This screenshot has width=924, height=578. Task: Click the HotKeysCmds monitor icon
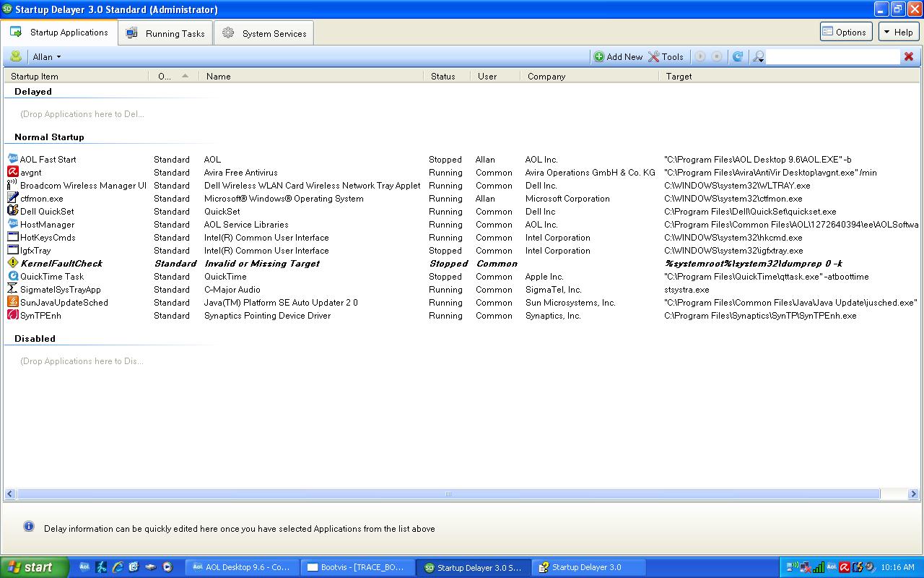[x=13, y=237]
